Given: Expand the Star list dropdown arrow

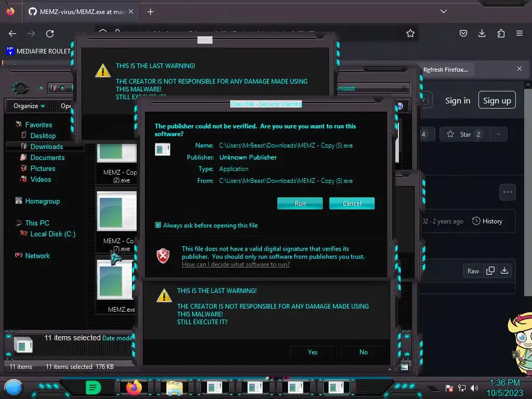Looking at the screenshot, I should click(x=498, y=135).
